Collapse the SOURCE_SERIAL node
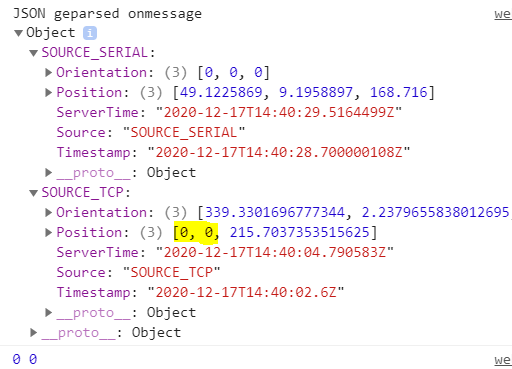The image size is (512, 369). (x=33, y=53)
